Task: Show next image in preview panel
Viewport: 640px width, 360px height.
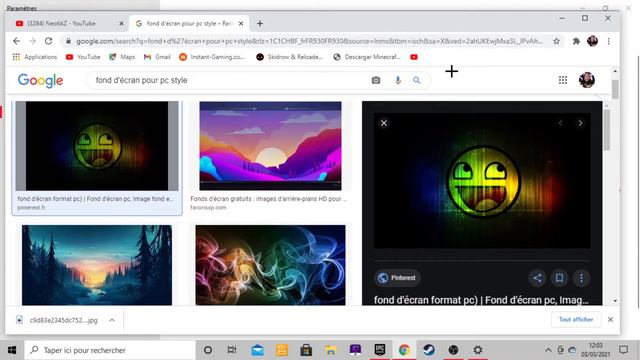Action: pos(580,123)
